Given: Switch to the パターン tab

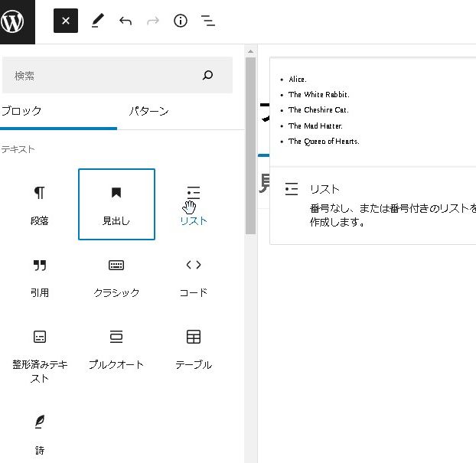Looking at the screenshot, I should [x=148, y=111].
